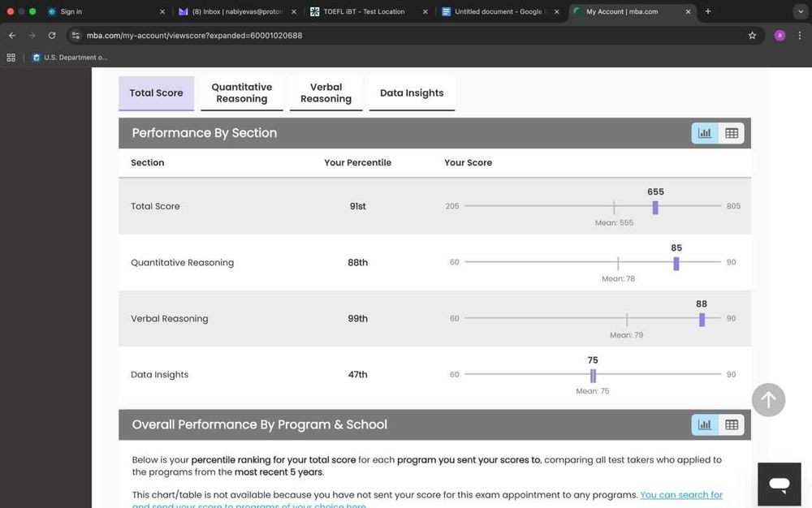
Task: Click the '99th' percentile value
Action: pyautogui.click(x=357, y=319)
